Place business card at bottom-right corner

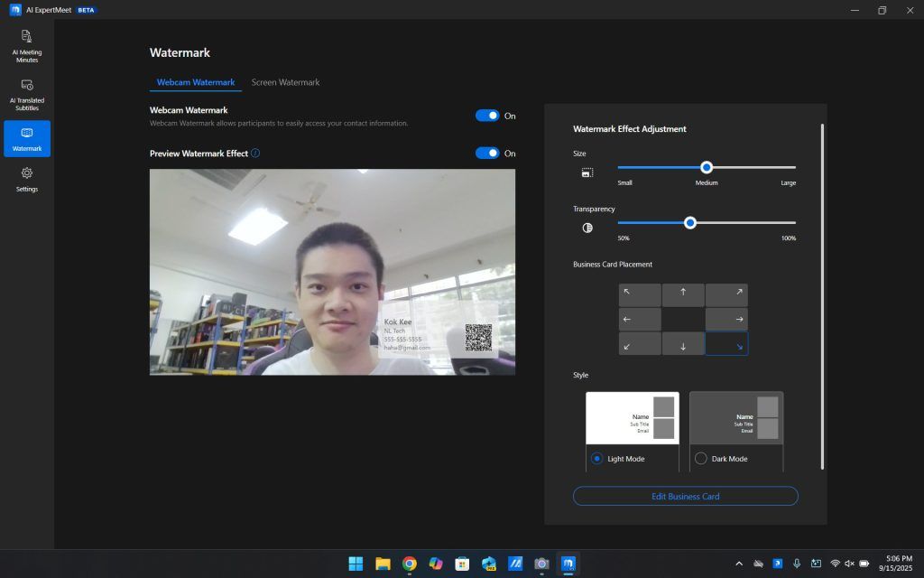pos(726,343)
